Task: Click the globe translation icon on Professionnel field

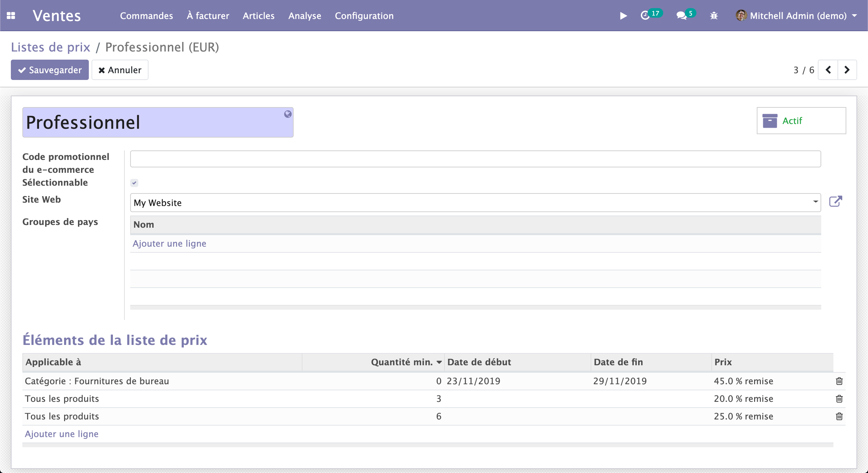Action: (288, 114)
